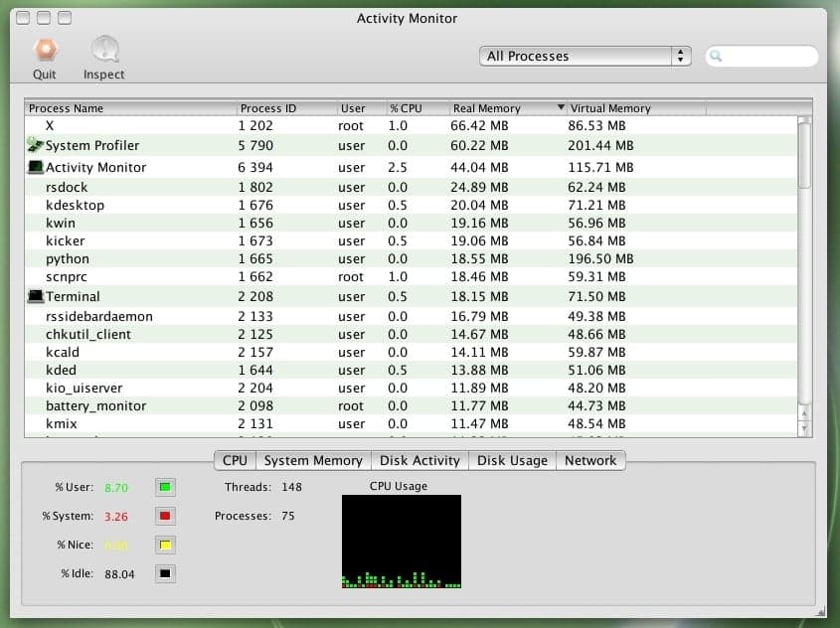The image size is (840, 628).
Task: Click the %System red color swatch
Action: click(164, 516)
